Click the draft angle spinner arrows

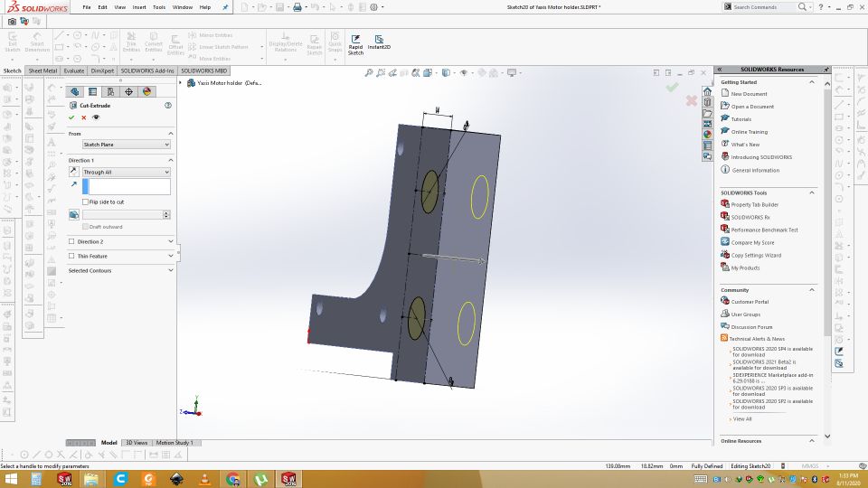click(166, 215)
